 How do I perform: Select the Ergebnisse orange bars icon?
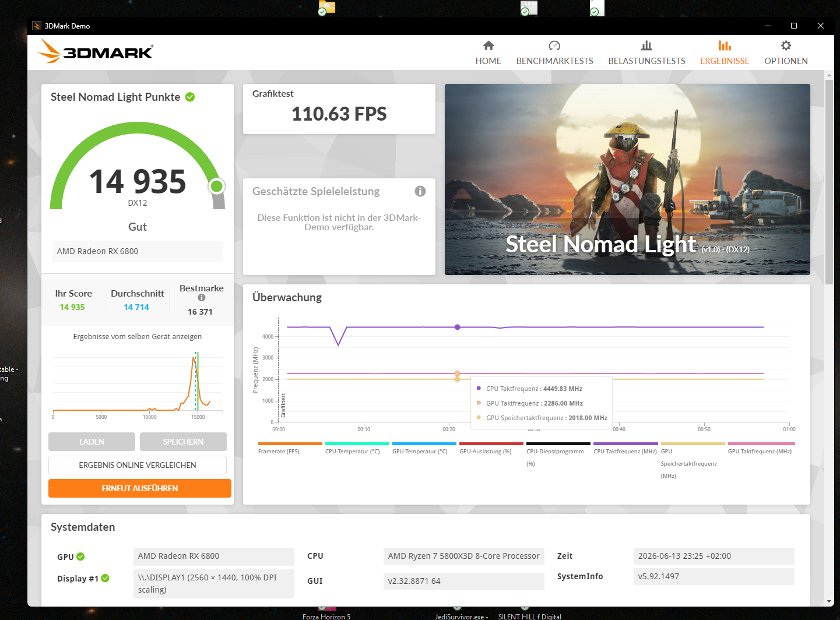coord(725,45)
